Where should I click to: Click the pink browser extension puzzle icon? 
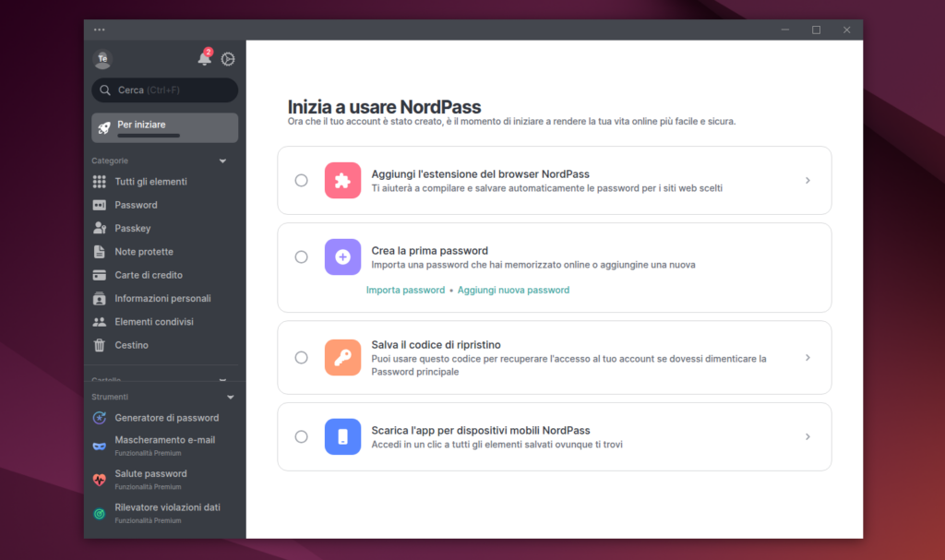[342, 180]
